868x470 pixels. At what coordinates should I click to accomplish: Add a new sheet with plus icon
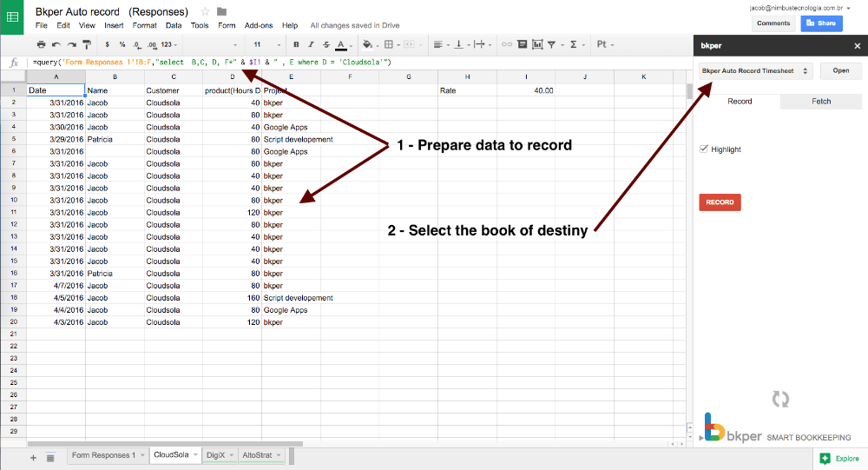[x=33, y=458]
